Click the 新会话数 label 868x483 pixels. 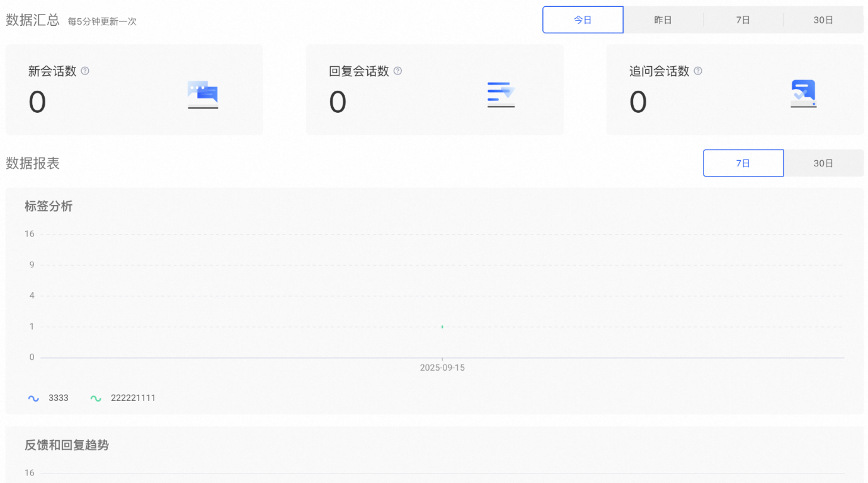click(52, 71)
